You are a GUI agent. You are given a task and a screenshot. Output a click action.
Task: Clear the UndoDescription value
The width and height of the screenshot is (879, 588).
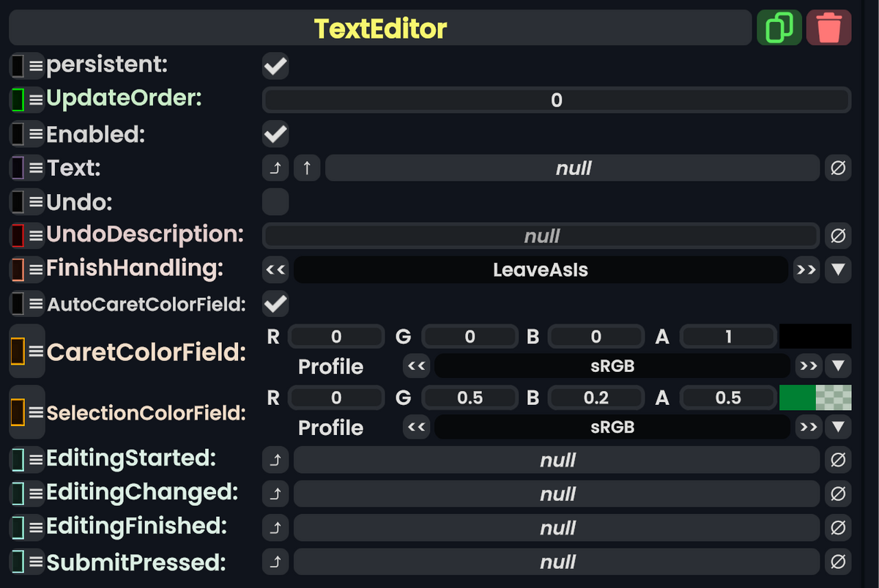(838, 235)
